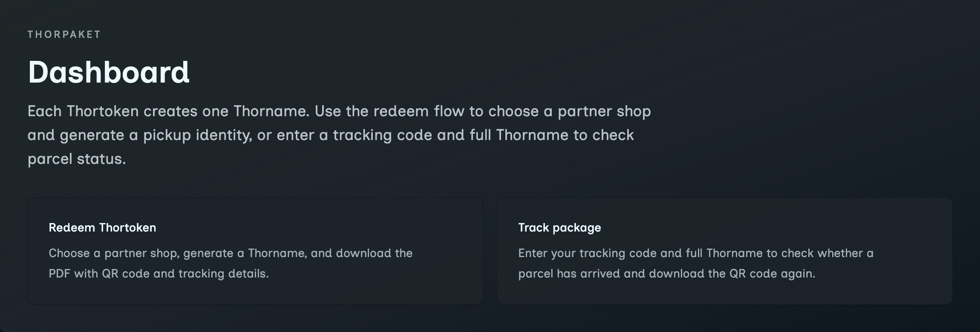This screenshot has height=332, width=980.
Task: Click "PDF with QR code and tracking details."
Action: tap(159, 273)
